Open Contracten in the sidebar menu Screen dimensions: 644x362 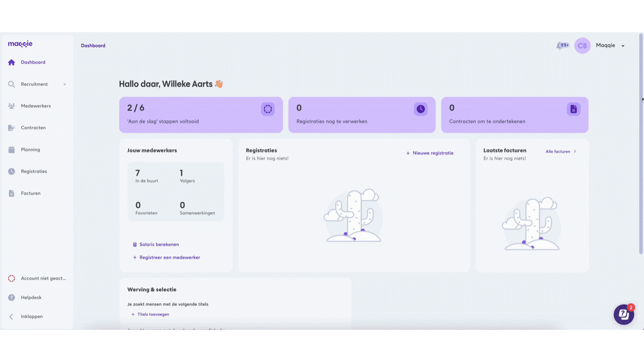pyautogui.click(x=33, y=128)
